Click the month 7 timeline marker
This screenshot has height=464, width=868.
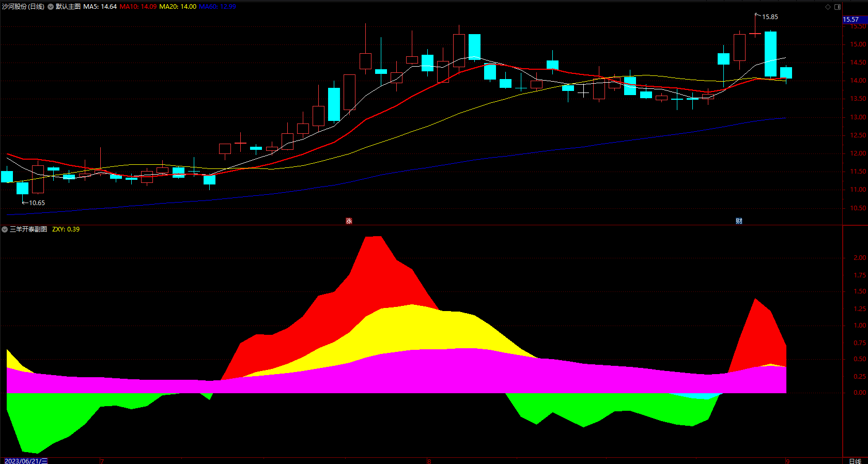coord(102,461)
